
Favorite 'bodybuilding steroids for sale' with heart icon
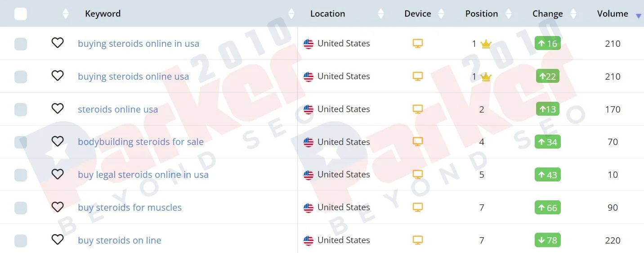click(58, 141)
